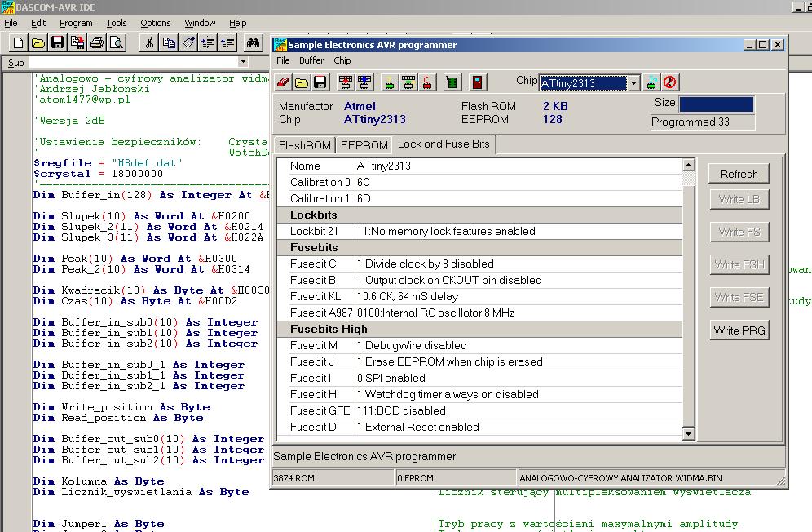
Task: Click the red door icon in the programmer toolbar
Action: point(478,82)
